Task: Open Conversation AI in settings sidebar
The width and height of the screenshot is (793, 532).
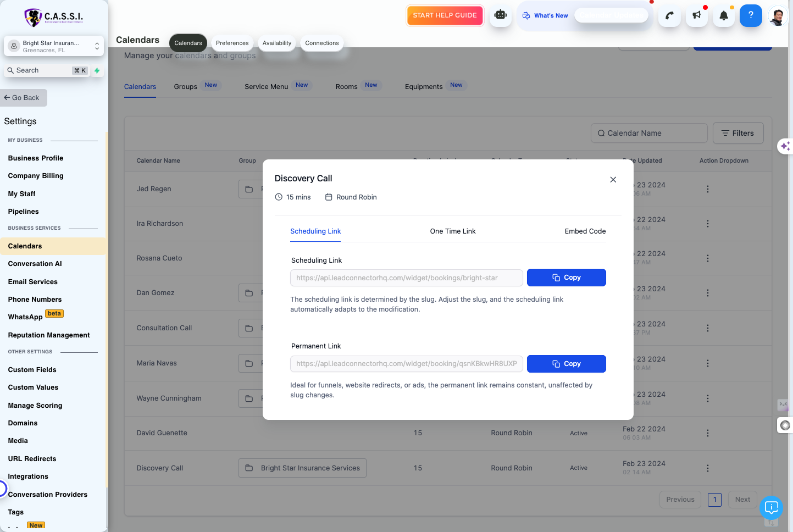Action: coord(35,264)
